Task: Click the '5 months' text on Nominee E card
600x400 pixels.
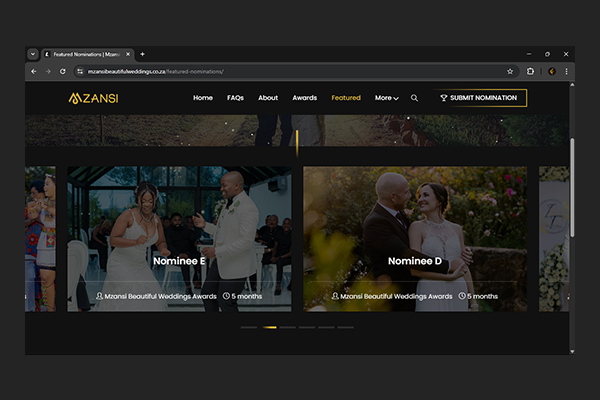Action: (246, 296)
